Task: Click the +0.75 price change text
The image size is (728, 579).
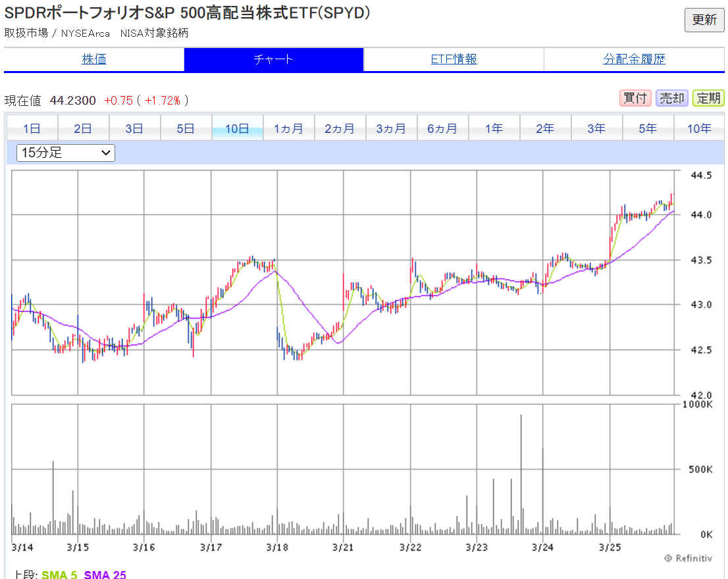Action: [x=118, y=100]
